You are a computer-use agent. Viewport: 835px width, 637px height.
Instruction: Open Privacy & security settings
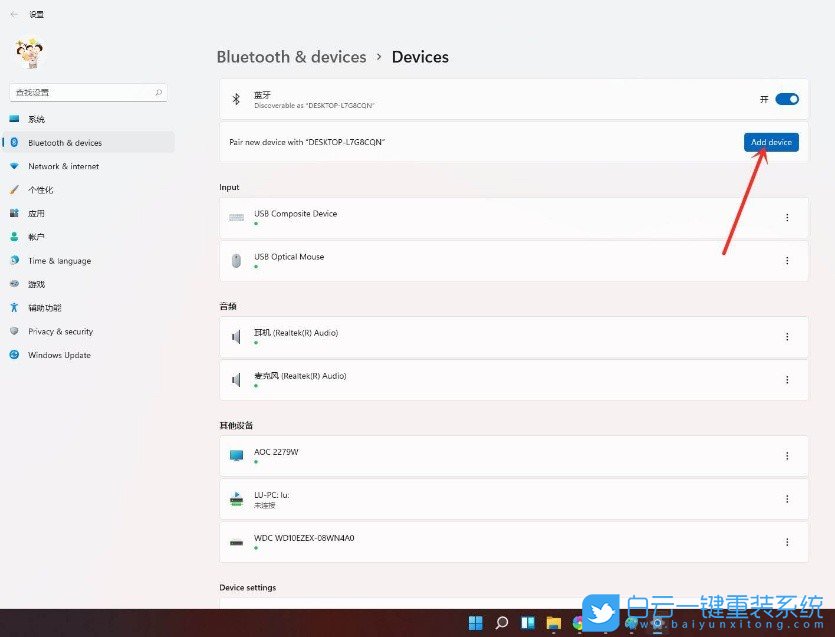pos(60,331)
